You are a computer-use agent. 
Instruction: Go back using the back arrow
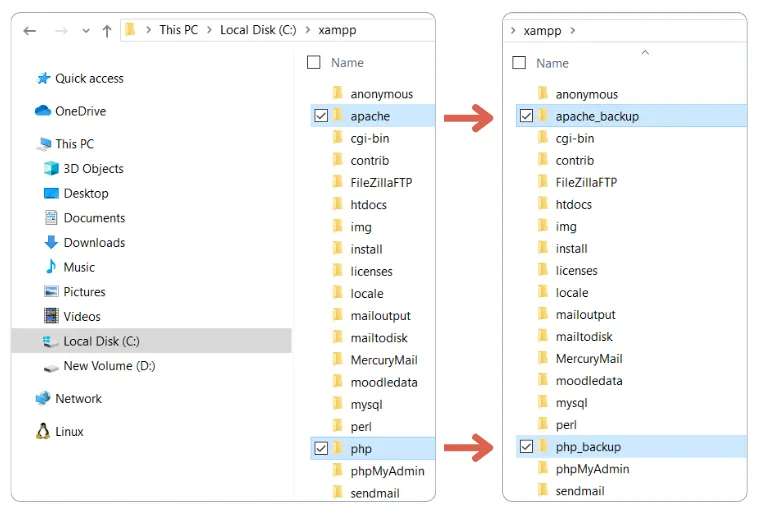point(29,31)
